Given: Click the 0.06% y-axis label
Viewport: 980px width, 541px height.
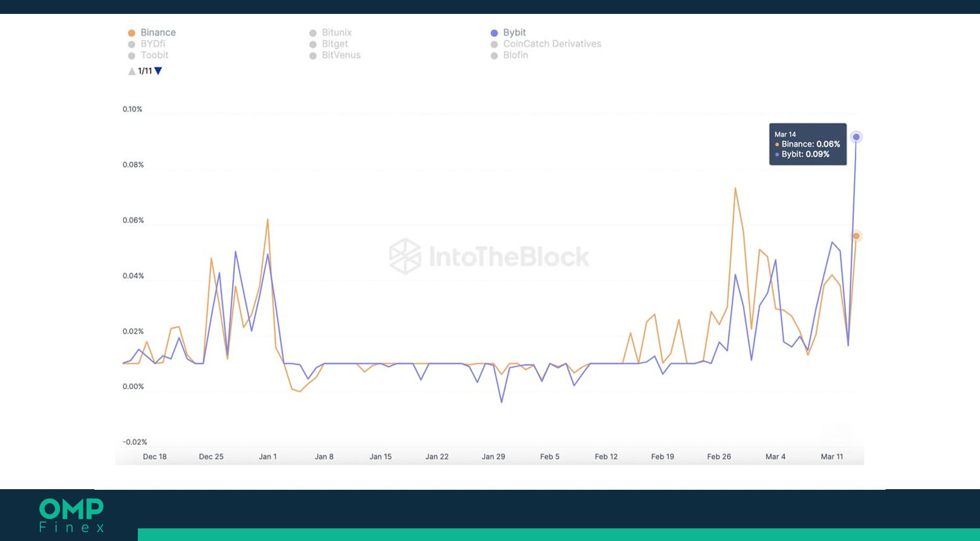Looking at the screenshot, I should click(133, 221).
